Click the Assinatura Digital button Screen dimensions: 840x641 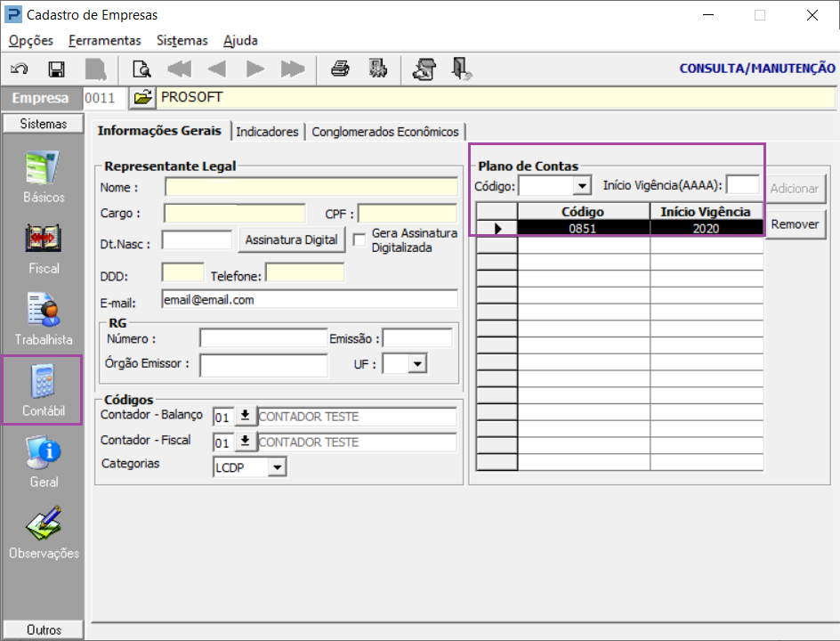[x=292, y=239]
